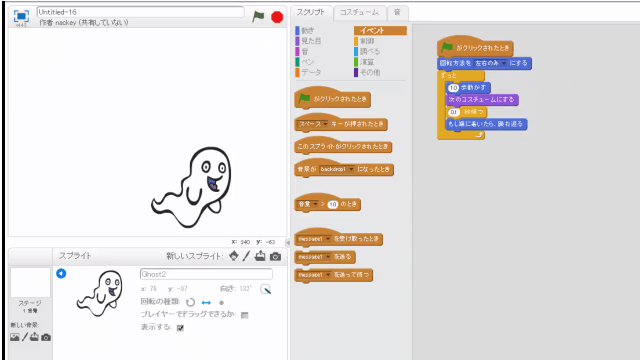The image size is (640, 360).
Task: Toggle full screen stage mode icon
Action: [x=21, y=16]
